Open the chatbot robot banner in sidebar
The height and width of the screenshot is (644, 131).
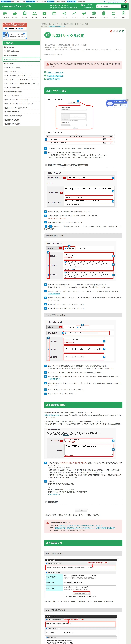click(15, 36)
